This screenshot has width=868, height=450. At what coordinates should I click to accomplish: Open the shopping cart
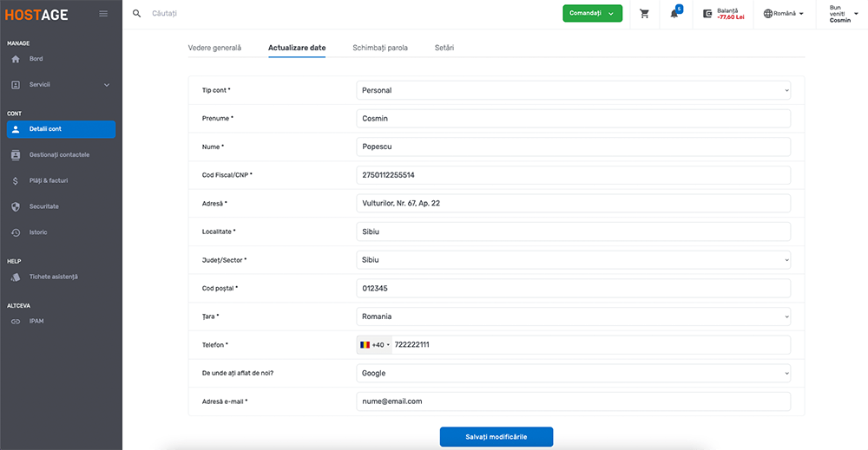click(x=644, y=14)
